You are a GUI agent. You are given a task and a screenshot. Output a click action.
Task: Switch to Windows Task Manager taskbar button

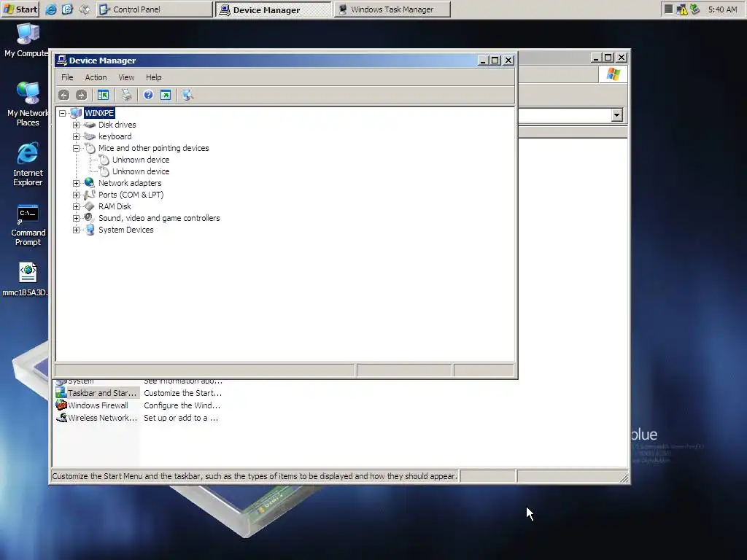(x=392, y=9)
